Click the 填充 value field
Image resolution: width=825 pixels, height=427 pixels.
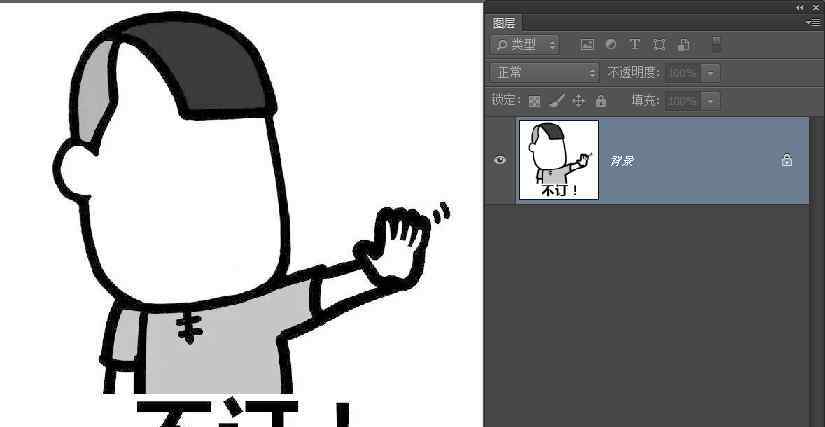(x=683, y=100)
